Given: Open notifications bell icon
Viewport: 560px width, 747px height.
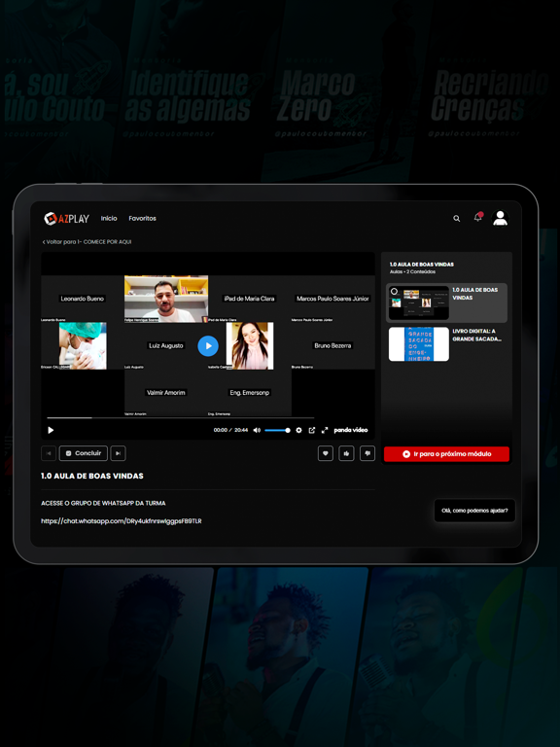Looking at the screenshot, I should tap(477, 217).
